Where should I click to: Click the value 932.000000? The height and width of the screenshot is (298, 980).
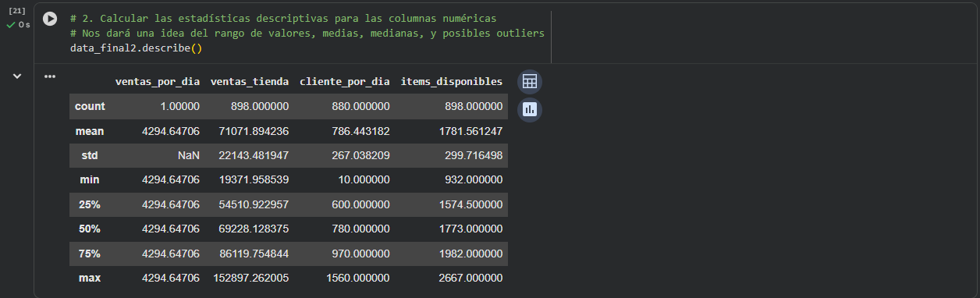pos(473,179)
